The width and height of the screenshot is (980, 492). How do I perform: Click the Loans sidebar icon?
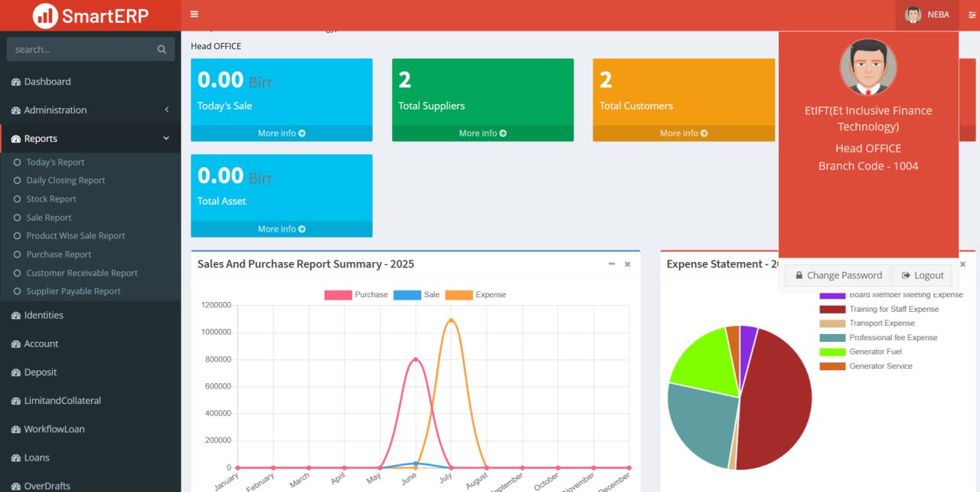(16, 458)
